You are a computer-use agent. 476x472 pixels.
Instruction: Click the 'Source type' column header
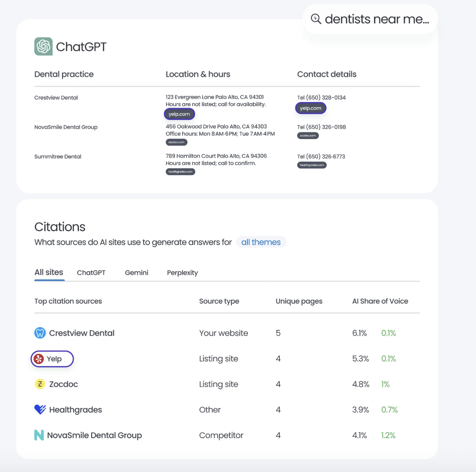[x=219, y=301]
